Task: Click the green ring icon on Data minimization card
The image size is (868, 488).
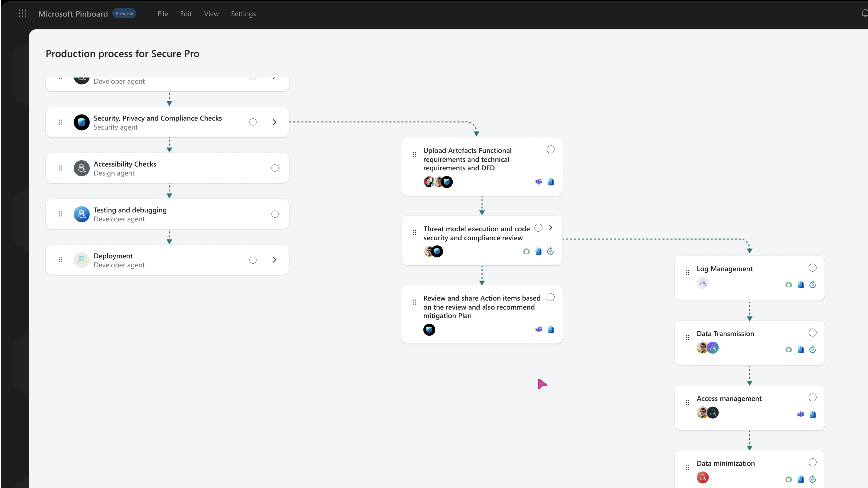Action: point(788,480)
